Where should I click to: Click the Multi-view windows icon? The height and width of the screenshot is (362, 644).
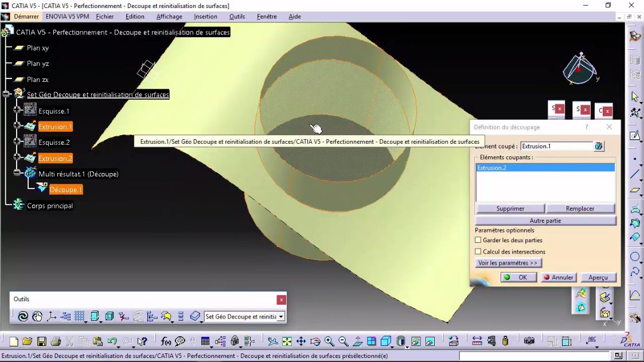371,341
